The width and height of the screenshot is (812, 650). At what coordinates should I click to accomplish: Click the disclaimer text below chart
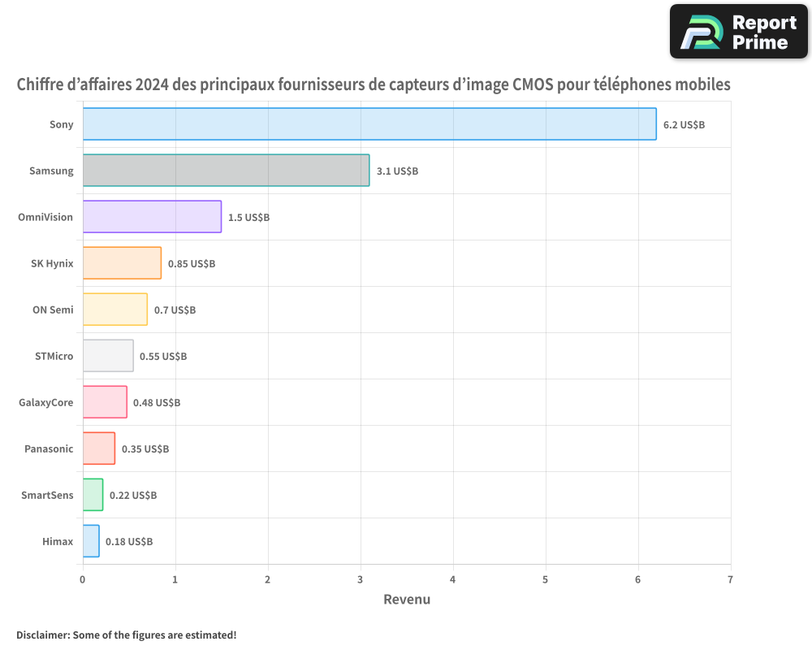(x=126, y=635)
